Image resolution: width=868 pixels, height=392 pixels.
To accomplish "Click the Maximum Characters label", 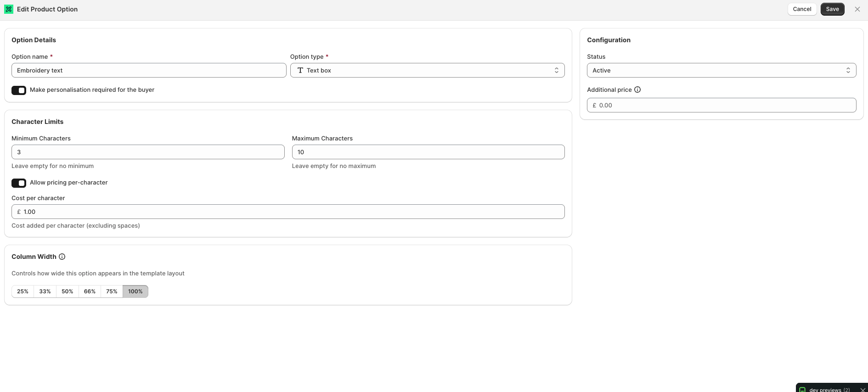I will click(322, 138).
